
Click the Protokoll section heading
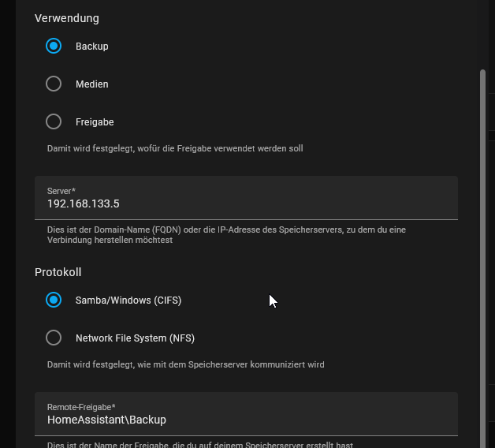(x=58, y=272)
